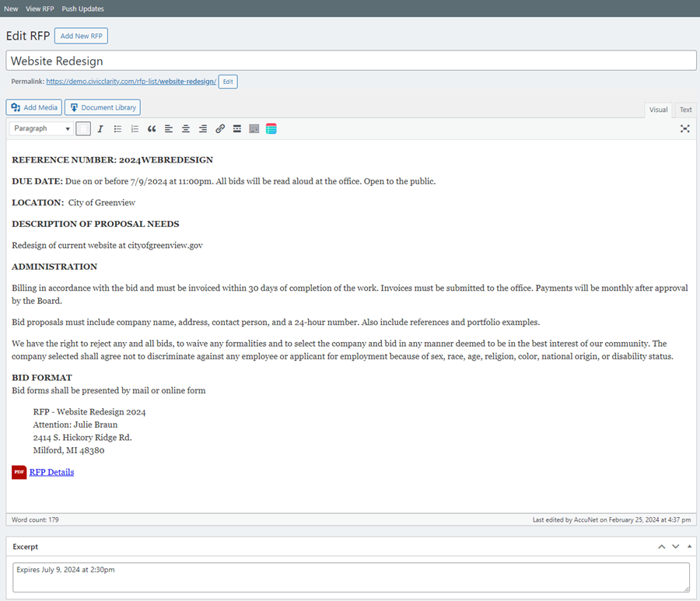The image size is (700, 601).
Task: Apply blockquote formatting
Action: (152, 129)
